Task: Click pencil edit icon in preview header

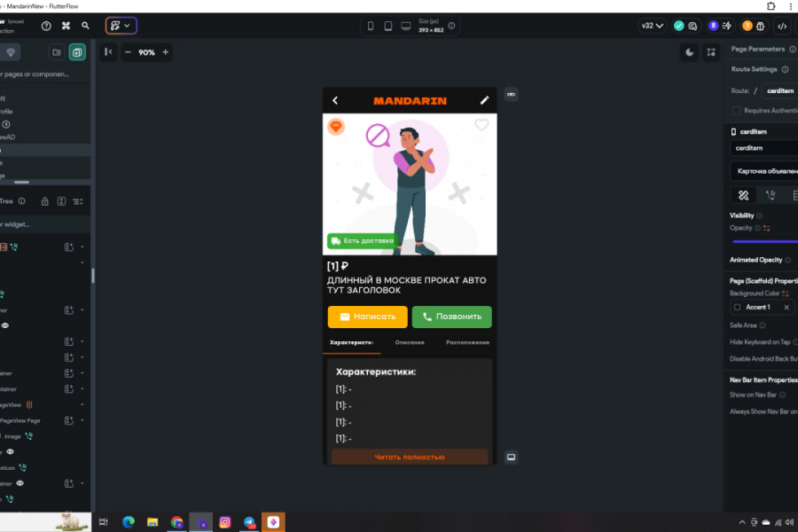Action: [x=484, y=100]
